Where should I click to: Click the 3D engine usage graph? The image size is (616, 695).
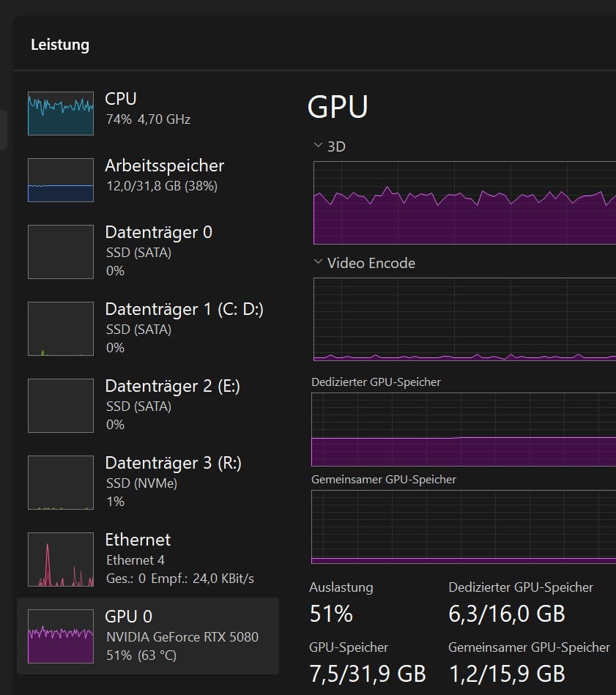pos(464,203)
